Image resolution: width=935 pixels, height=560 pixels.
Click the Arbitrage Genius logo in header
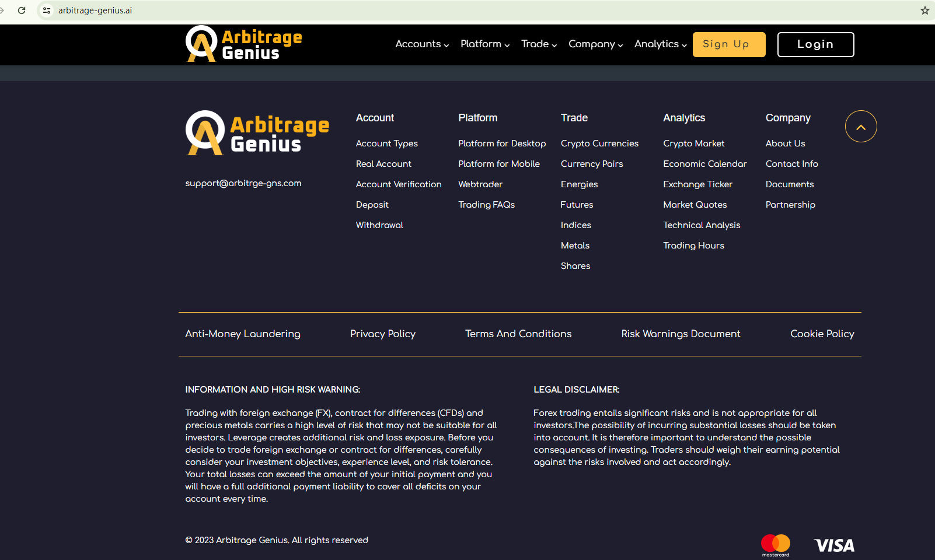click(x=244, y=44)
